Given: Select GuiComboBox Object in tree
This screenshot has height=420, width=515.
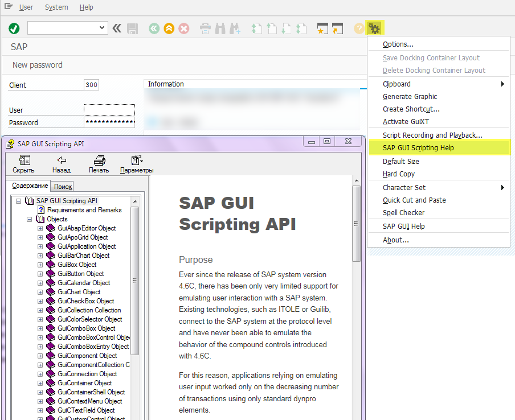Looking at the screenshot, I should point(87,328).
